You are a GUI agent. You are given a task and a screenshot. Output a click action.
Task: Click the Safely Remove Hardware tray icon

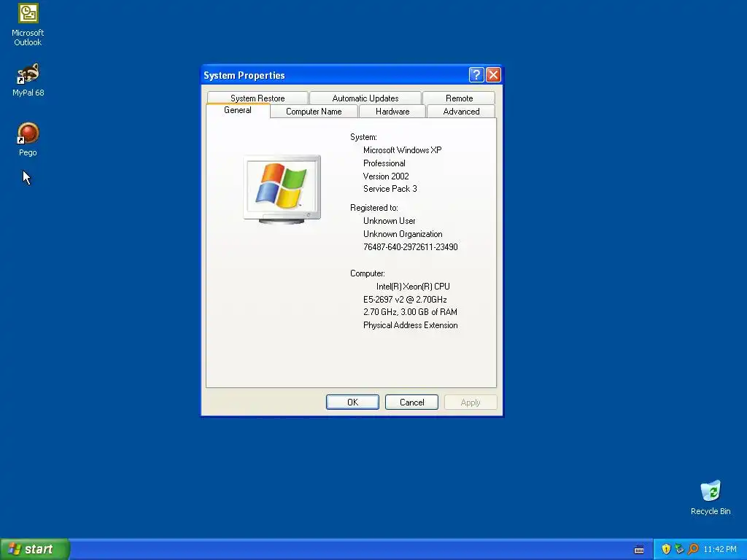679,549
